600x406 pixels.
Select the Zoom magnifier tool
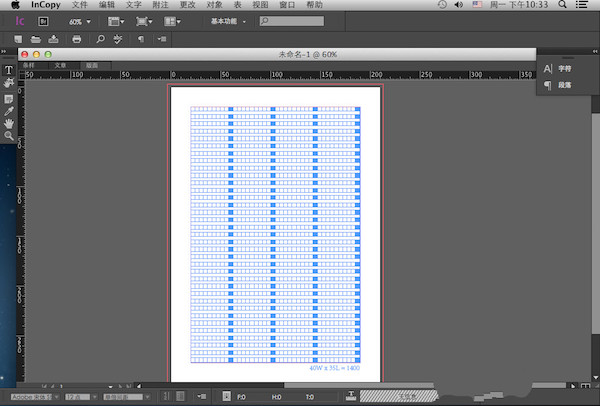click(9, 135)
